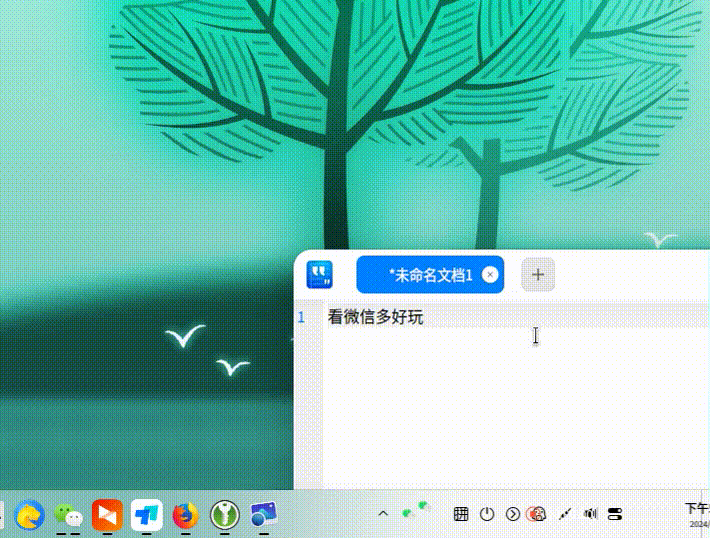710x538 pixels.
Task: Click the text editor app logo icon
Action: coord(319,274)
